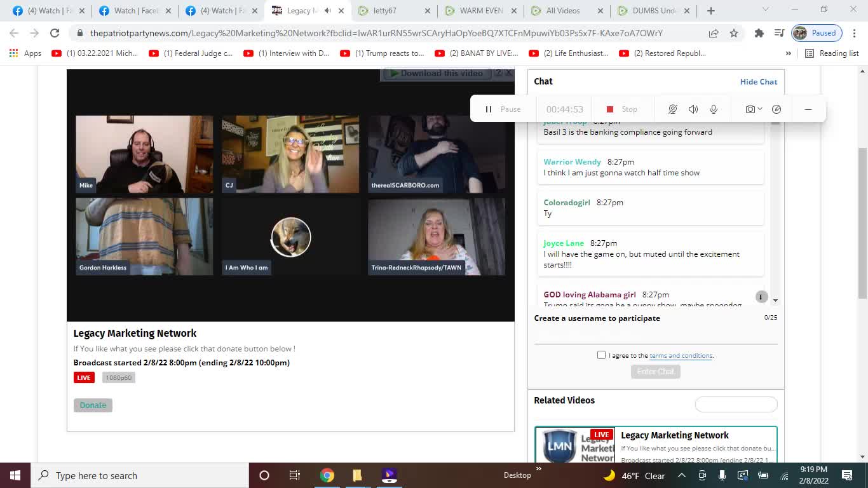The width and height of the screenshot is (868, 488).
Task: Open the Chrome three-dot menu
Action: 855,33
